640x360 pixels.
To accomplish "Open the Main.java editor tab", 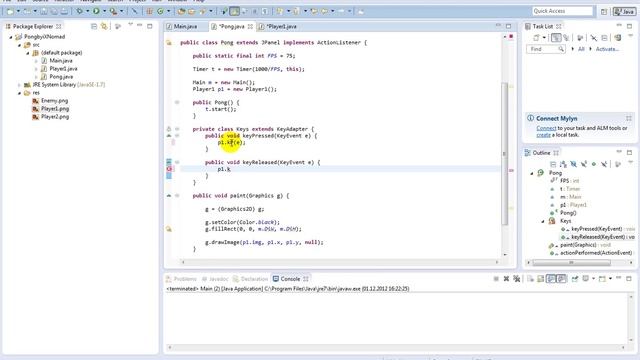I will click(182, 27).
